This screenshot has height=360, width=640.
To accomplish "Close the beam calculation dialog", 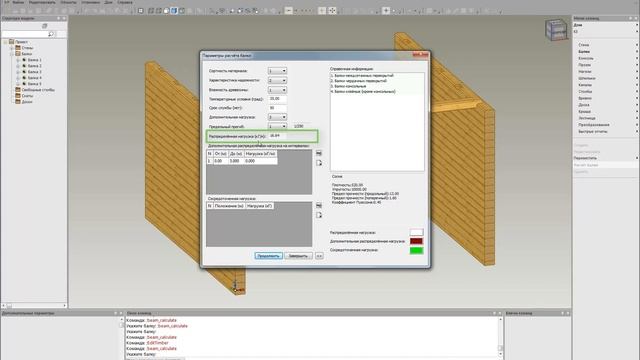I will pos(420,55).
